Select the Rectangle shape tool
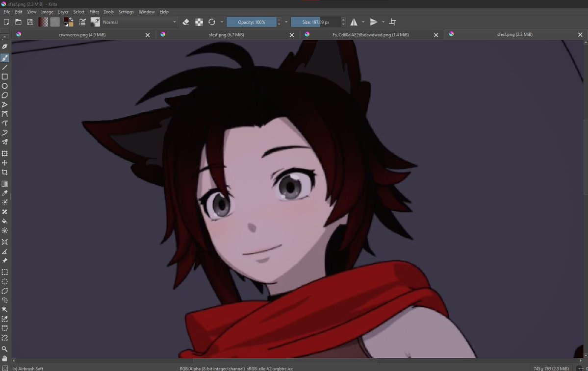This screenshot has height=371, width=588. coord(4,76)
